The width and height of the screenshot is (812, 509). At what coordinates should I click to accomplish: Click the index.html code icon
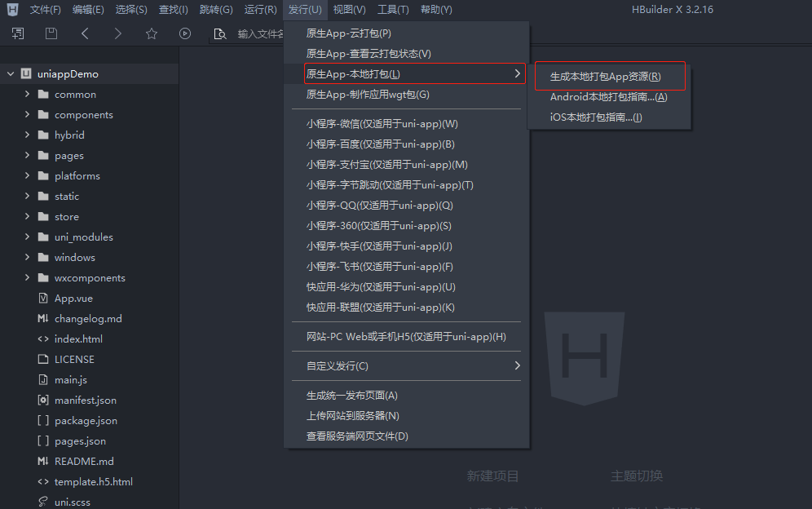click(43, 339)
